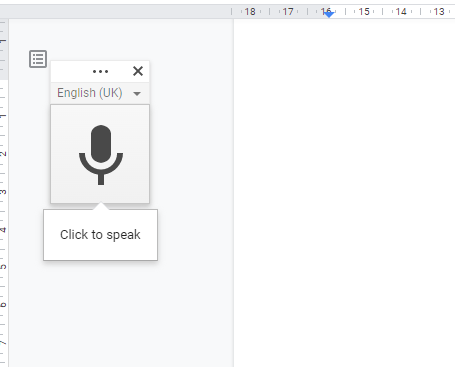Close the voice typing panel
Image resolution: width=455 pixels, height=367 pixels.
[138, 71]
